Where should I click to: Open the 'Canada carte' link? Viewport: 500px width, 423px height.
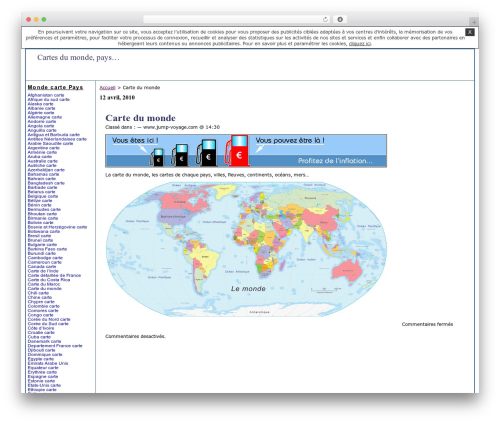pyautogui.click(x=42, y=266)
